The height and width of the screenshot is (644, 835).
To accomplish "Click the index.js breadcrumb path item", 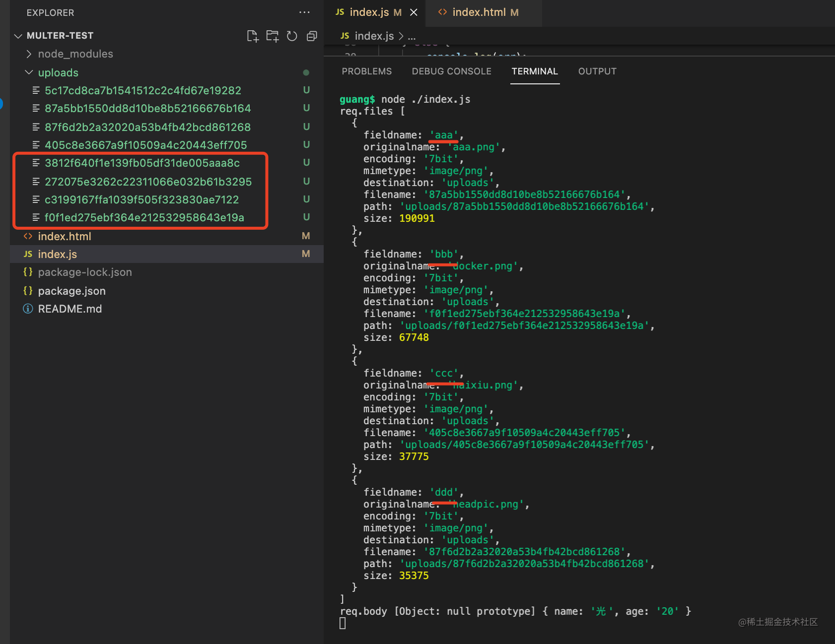I will click(374, 36).
